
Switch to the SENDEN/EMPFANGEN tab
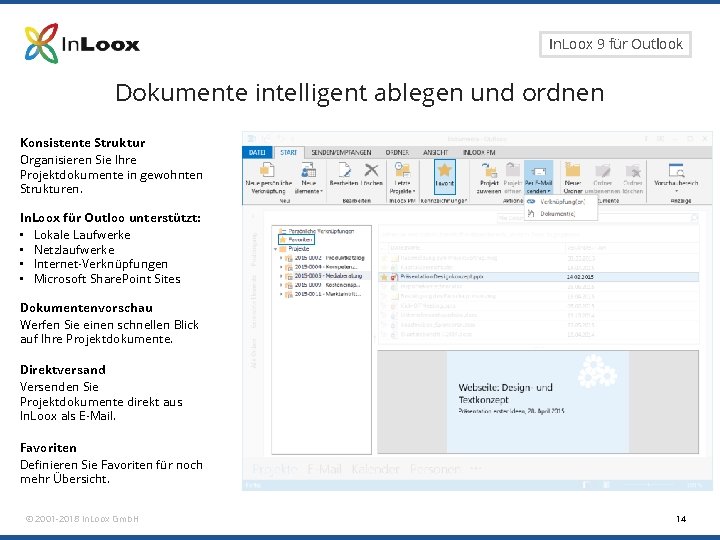click(x=341, y=152)
